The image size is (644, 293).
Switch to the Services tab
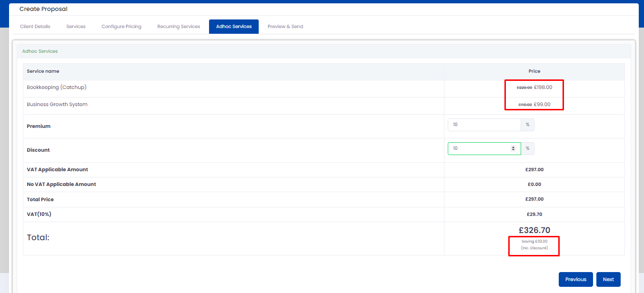click(x=76, y=27)
